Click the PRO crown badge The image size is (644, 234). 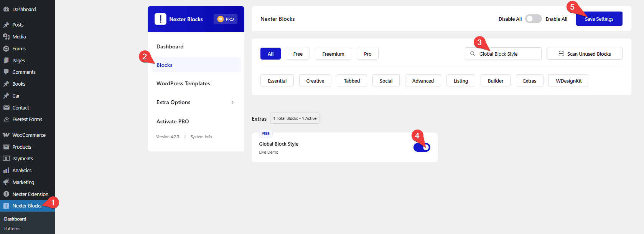[226, 19]
